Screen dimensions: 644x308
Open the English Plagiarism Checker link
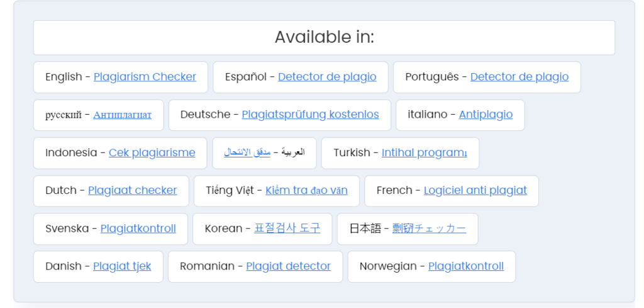pyautogui.click(x=145, y=77)
